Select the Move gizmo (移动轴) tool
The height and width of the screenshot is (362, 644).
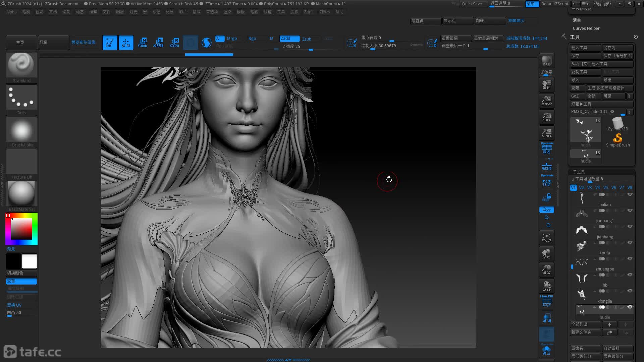point(142,43)
